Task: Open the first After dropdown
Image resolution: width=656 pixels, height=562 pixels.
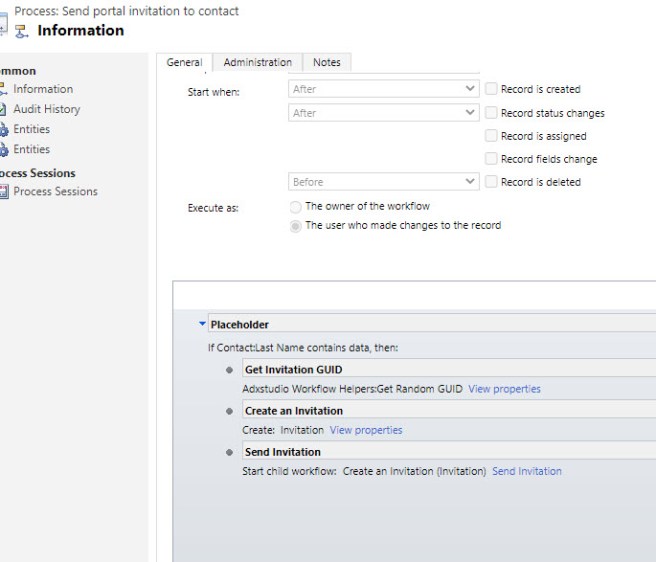Action: pyautogui.click(x=384, y=89)
